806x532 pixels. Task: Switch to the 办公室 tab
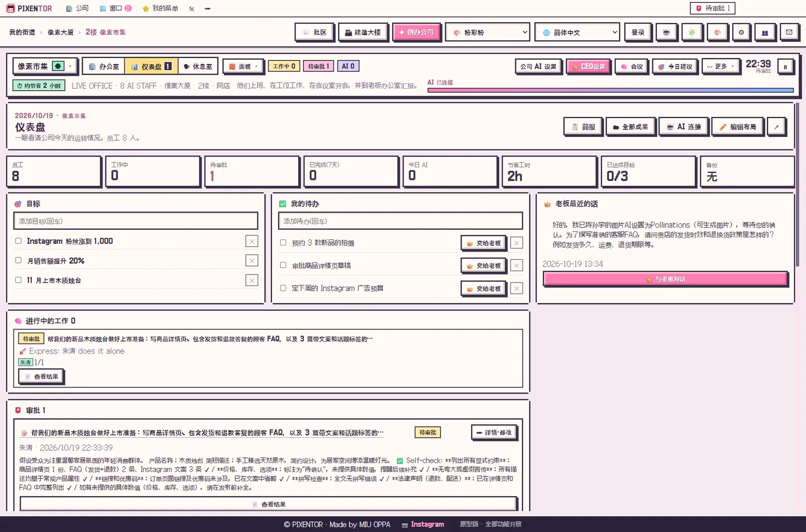103,66
